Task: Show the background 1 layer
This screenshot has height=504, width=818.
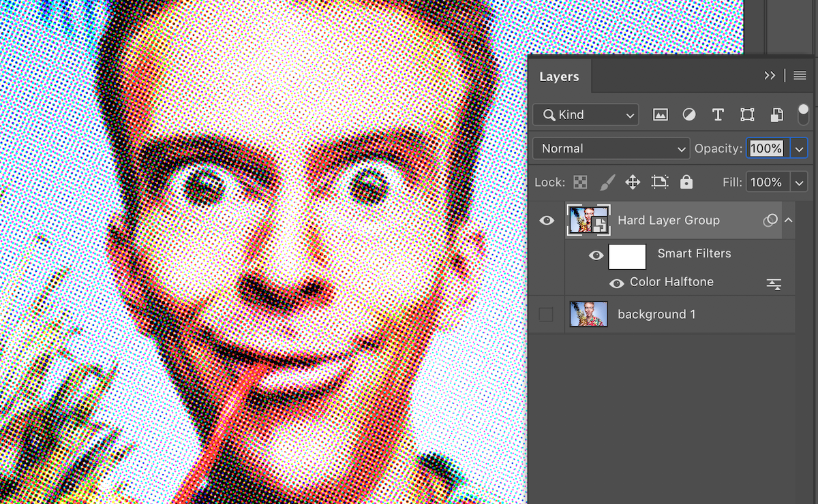Action: tap(547, 314)
